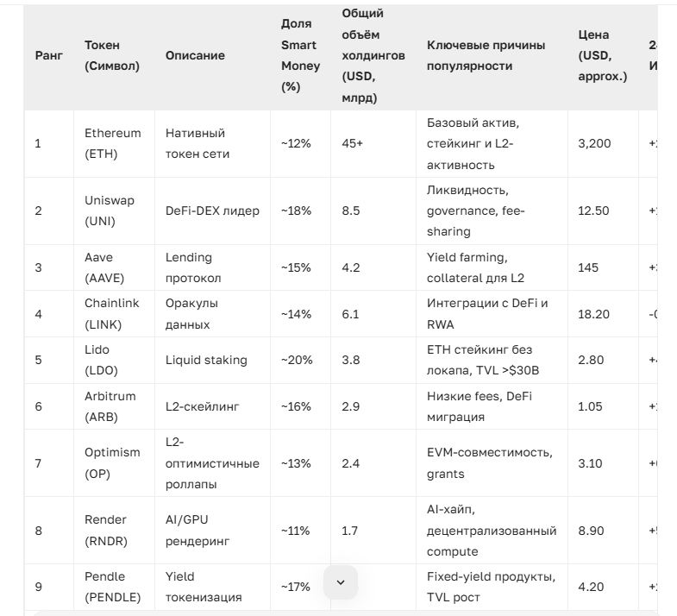The image size is (677, 616).
Task: Click the Ethereum price cell 3,200
Action: click(x=594, y=143)
